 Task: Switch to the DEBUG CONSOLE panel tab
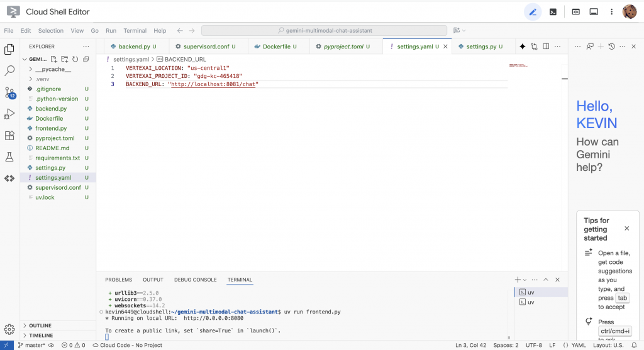point(195,280)
